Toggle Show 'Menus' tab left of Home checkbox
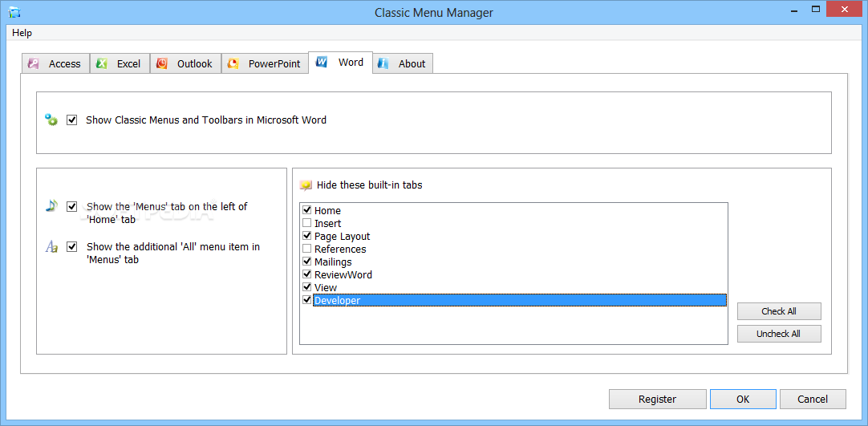This screenshot has width=868, height=426. 72,206
